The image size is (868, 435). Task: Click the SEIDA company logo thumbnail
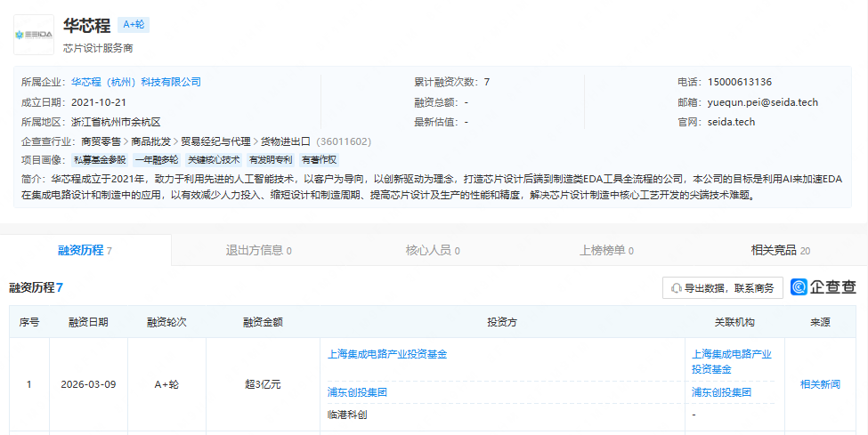tap(33, 35)
